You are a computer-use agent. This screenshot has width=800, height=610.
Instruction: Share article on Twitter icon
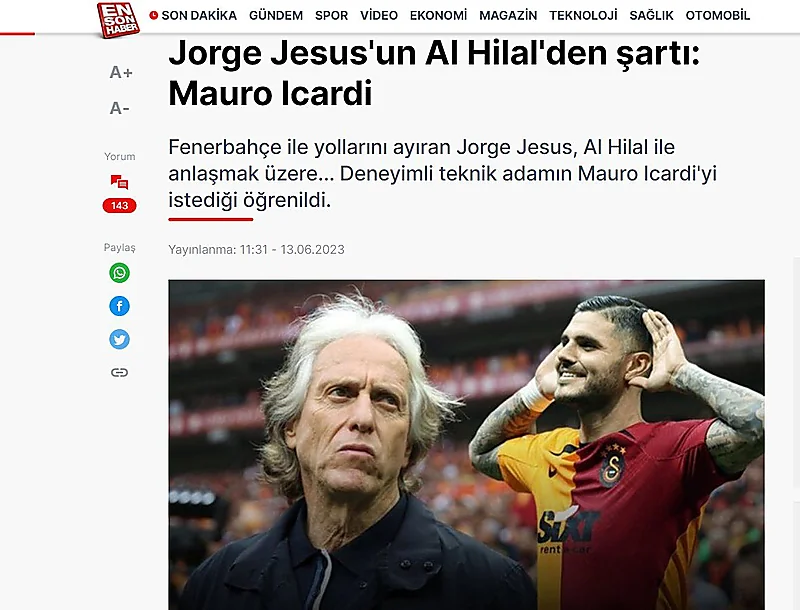[x=119, y=339]
